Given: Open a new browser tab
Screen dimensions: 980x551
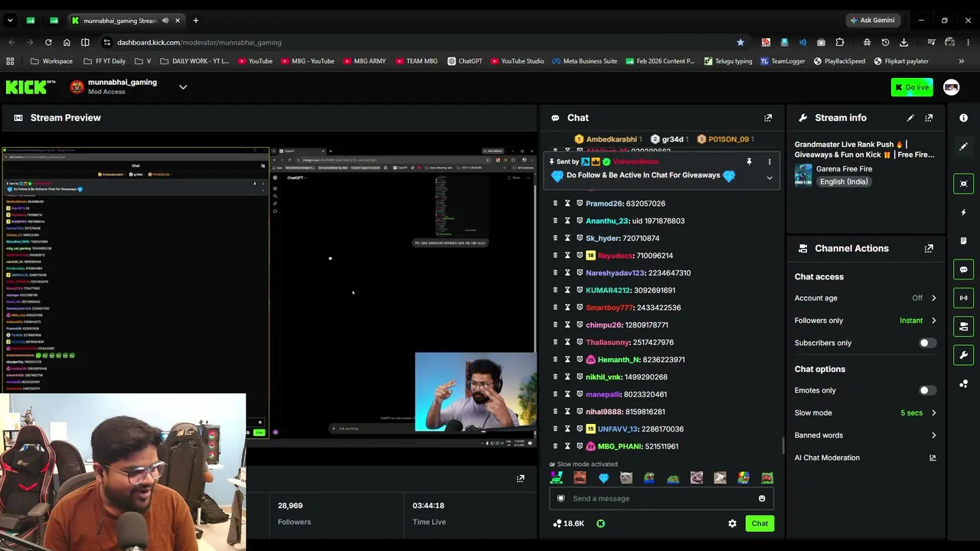Looking at the screenshot, I should (x=195, y=21).
